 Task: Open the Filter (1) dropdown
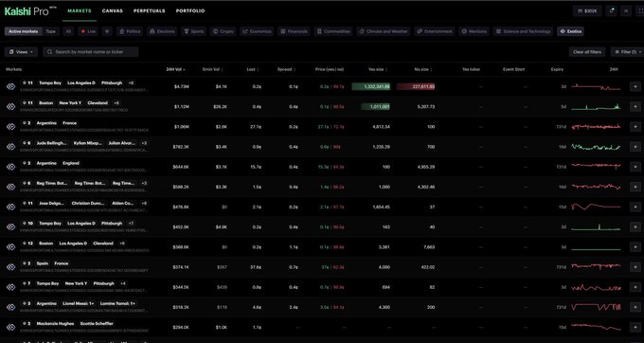[627, 52]
